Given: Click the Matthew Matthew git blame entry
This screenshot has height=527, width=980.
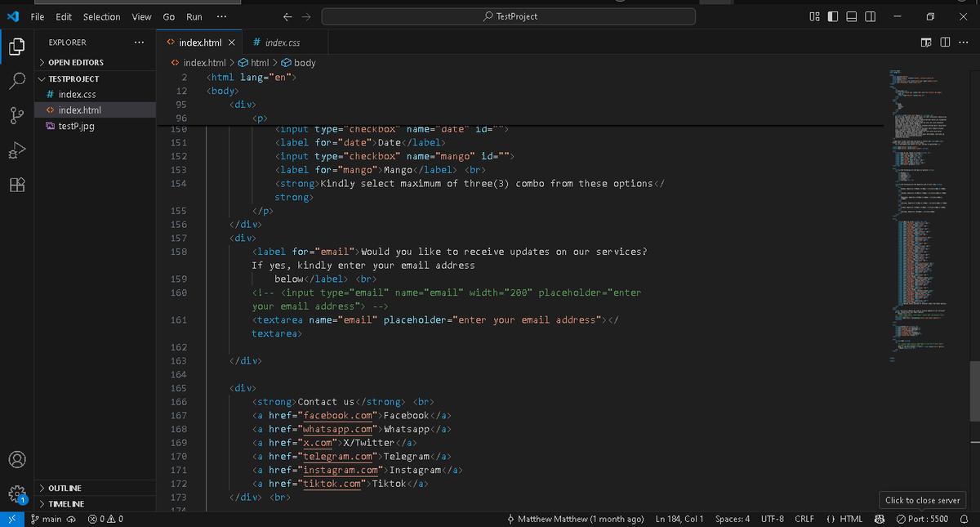Looking at the screenshot, I should coord(575,519).
